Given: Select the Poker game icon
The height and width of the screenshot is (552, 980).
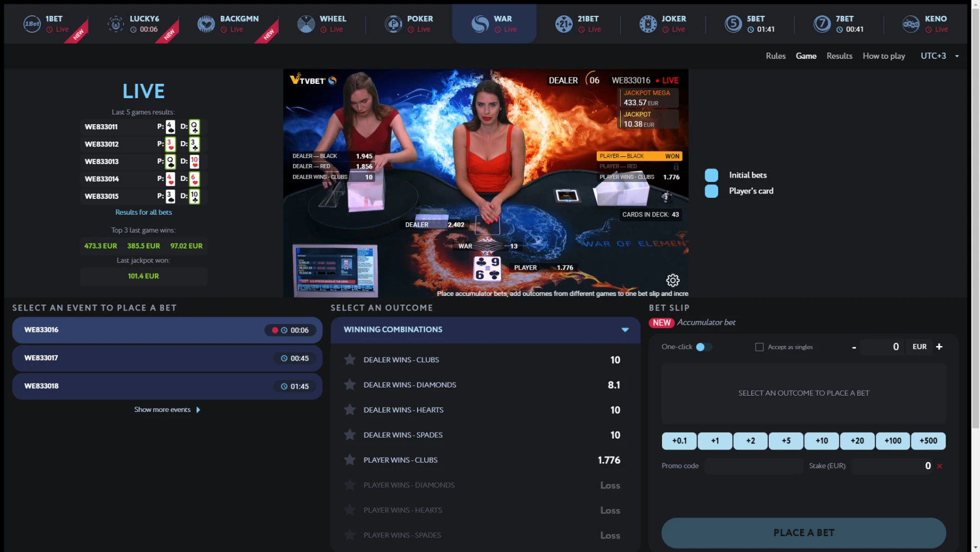Looking at the screenshot, I should coord(393,24).
